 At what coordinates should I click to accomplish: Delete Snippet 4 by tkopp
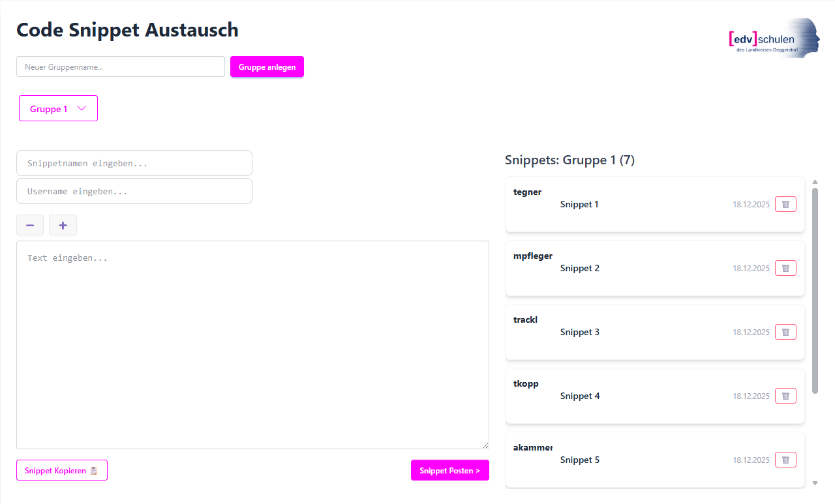(x=785, y=396)
